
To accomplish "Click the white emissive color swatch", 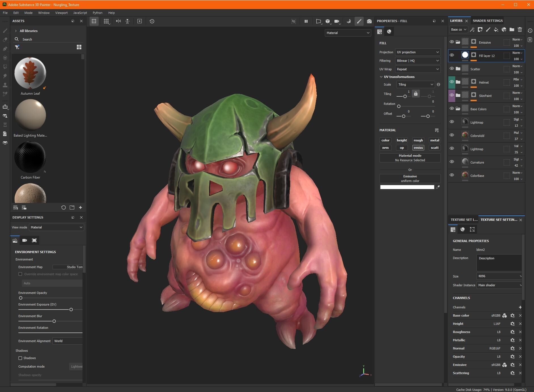I will click(407, 187).
